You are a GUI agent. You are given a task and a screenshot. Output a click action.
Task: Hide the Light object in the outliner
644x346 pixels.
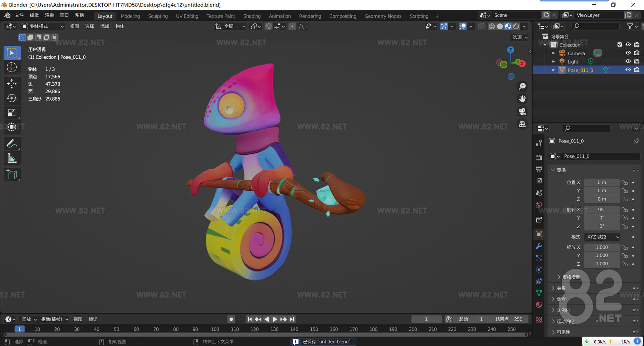[628, 61]
